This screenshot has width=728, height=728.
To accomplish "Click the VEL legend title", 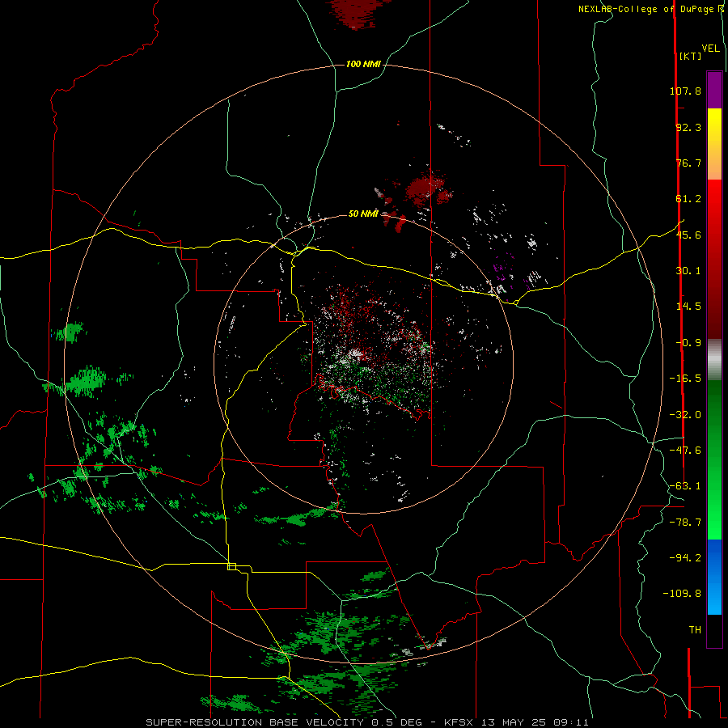I will pyautogui.click(x=711, y=49).
